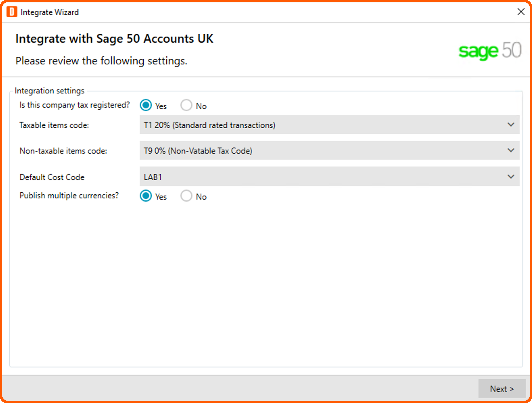Click the 'Taxable items code:' label

(x=54, y=125)
